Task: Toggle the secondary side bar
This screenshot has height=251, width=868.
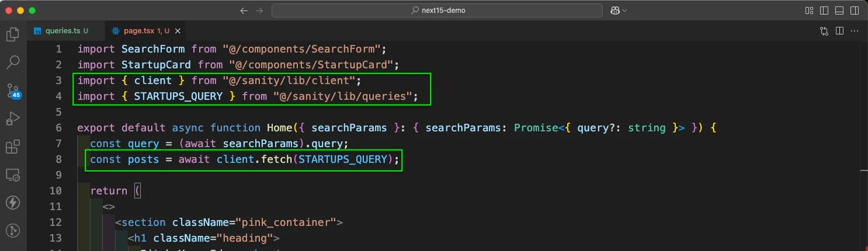Action: [855, 11]
